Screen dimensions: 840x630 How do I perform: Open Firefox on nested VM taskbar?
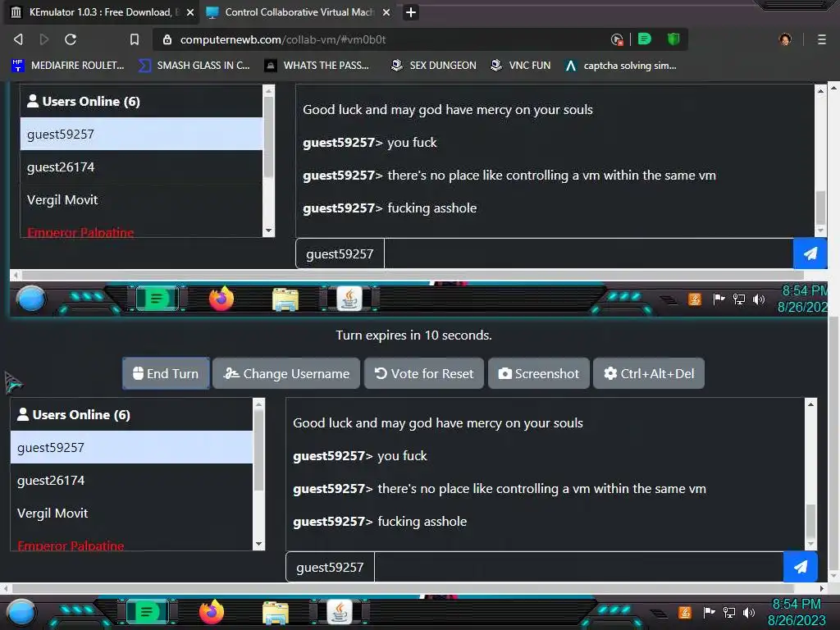tap(221, 299)
